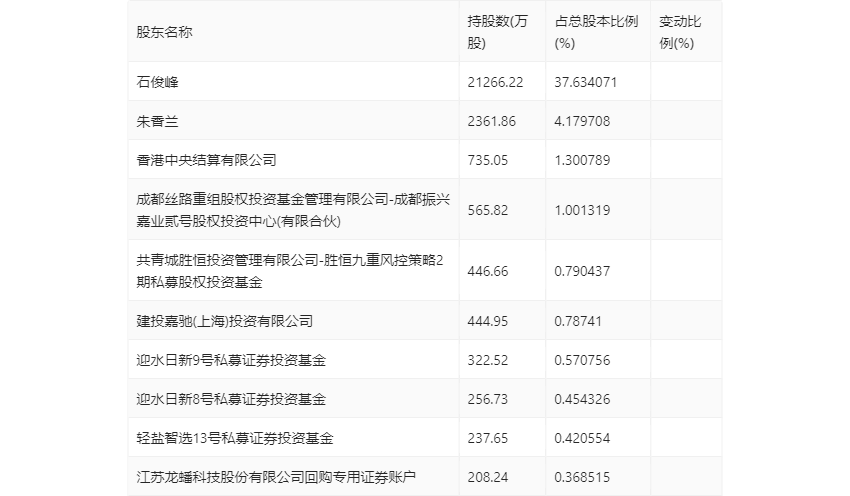Select percentage 0.454326
850x496 pixels.
click(582, 400)
